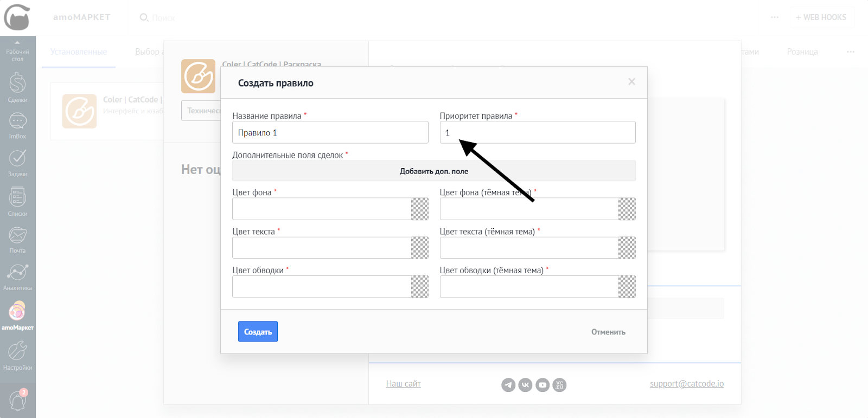Open Почта mail icon

tap(17, 239)
